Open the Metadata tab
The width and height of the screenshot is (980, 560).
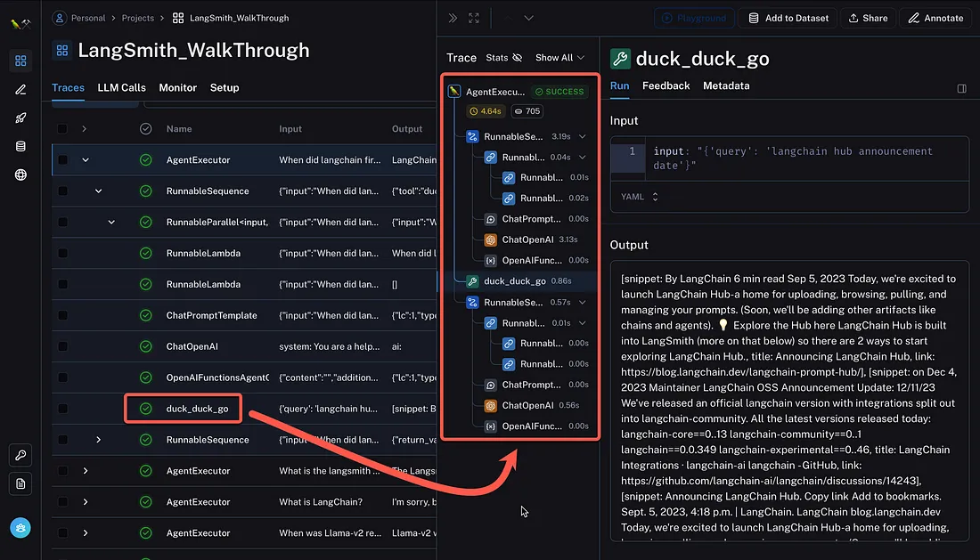pyautogui.click(x=726, y=86)
